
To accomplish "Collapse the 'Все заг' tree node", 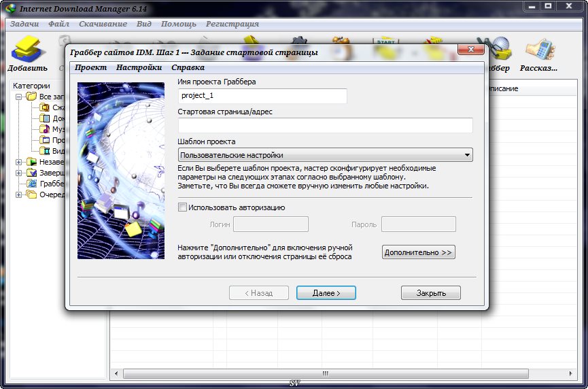I will click(18, 97).
